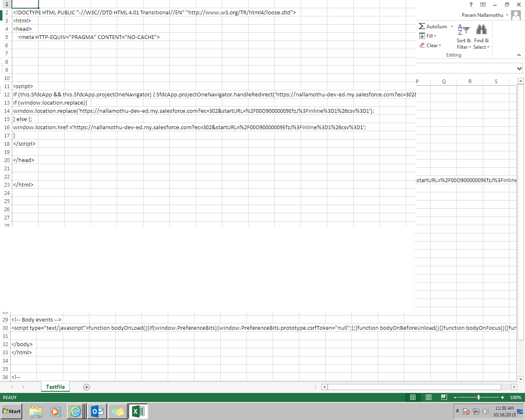Go to next sheet tab arrow
Screen dimensions: 525x420
tap(23, 387)
